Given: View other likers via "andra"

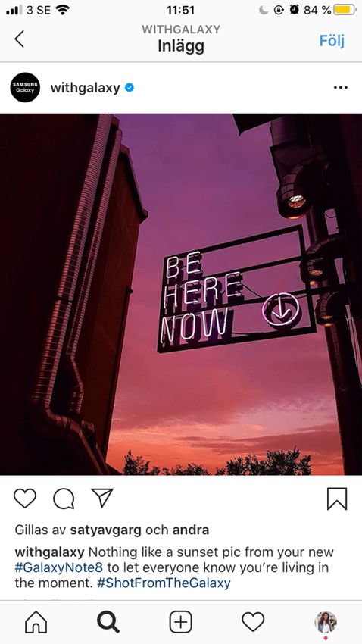Looking at the screenshot, I should (x=190, y=530).
